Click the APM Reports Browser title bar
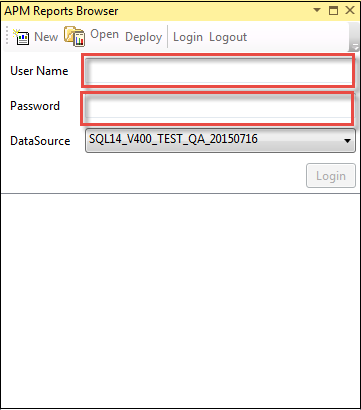Screen dimensions: 361x410 157,11
